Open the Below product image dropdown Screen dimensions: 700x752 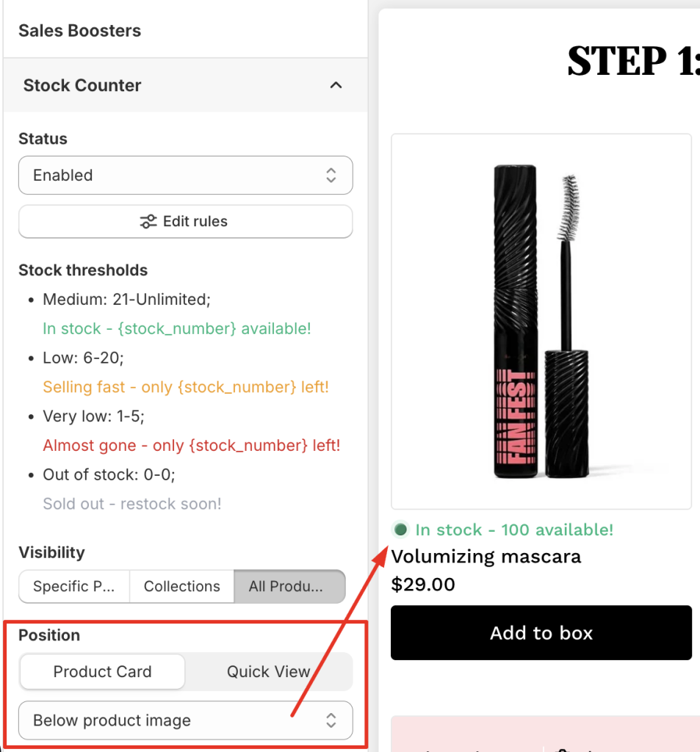185,720
